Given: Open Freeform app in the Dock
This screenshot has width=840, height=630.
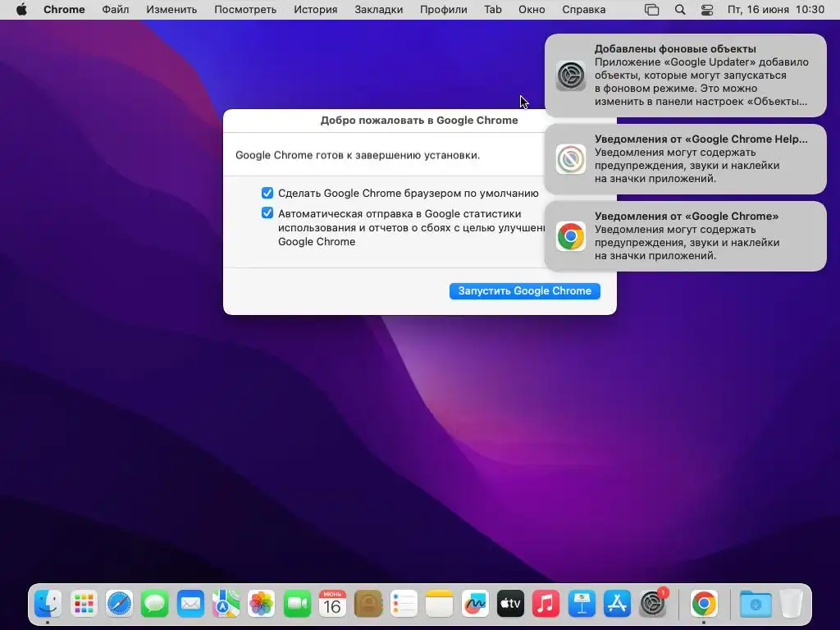Looking at the screenshot, I should [x=475, y=605].
